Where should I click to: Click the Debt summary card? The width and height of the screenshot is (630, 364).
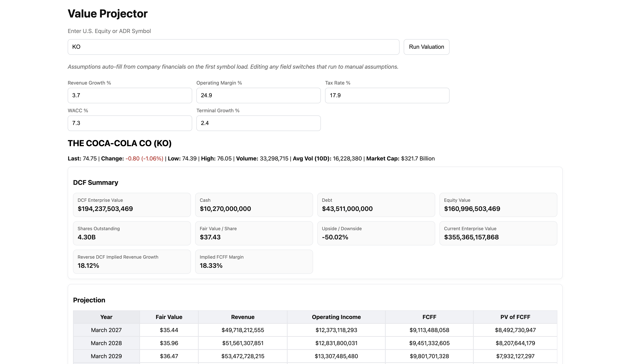point(376,205)
